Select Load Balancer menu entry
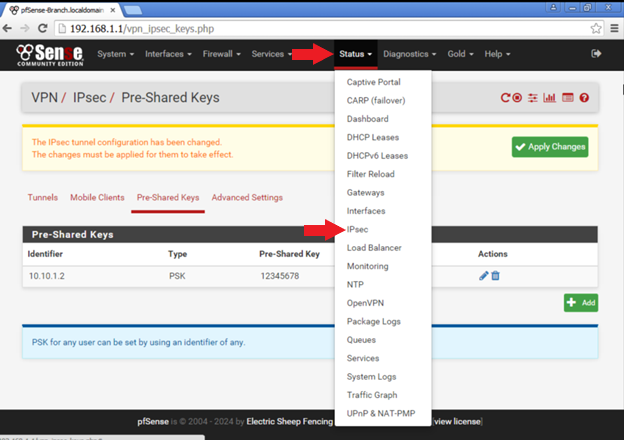 pyautogui.click(x=374, y=247)
